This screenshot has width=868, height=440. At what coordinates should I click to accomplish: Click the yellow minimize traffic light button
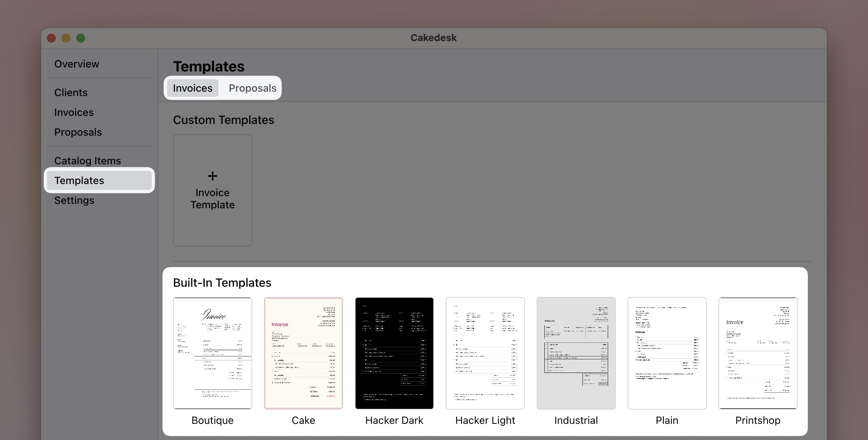click(x=66, y=38)
